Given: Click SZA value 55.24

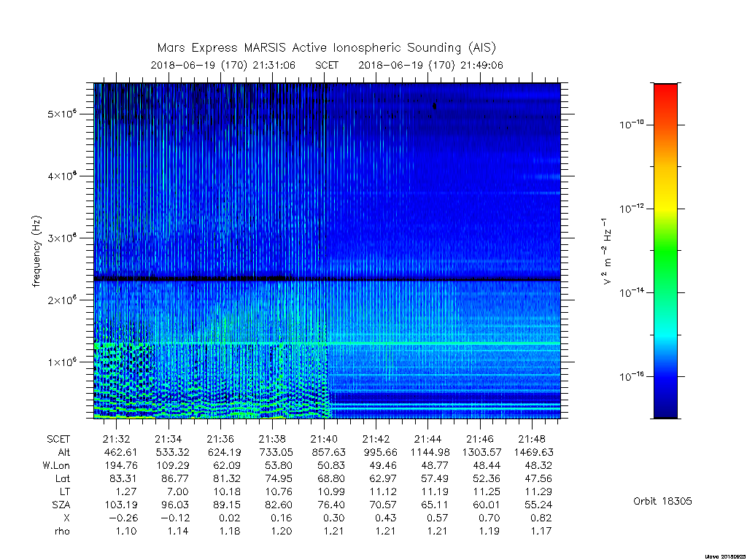Looking at the screenshot, I should pyautogui.click(x=539, y=505).
